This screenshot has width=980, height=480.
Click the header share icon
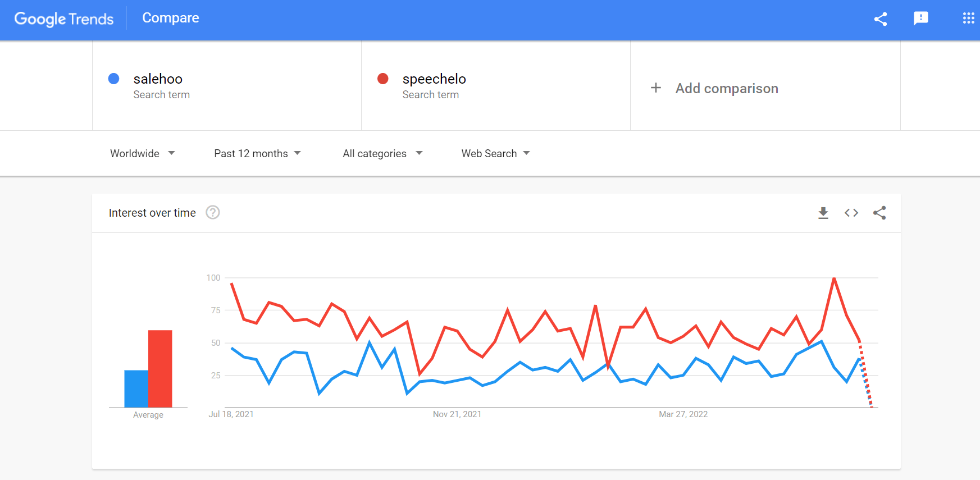tap(880, 19)
